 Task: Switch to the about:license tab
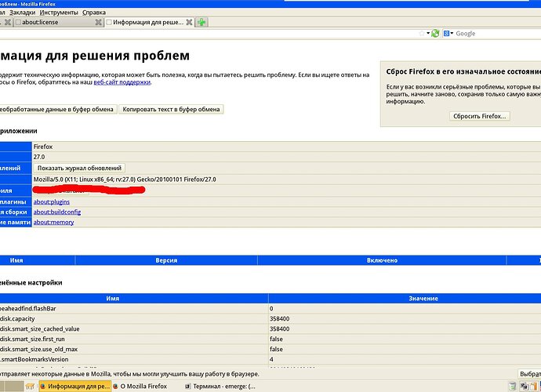pos(60,23)
